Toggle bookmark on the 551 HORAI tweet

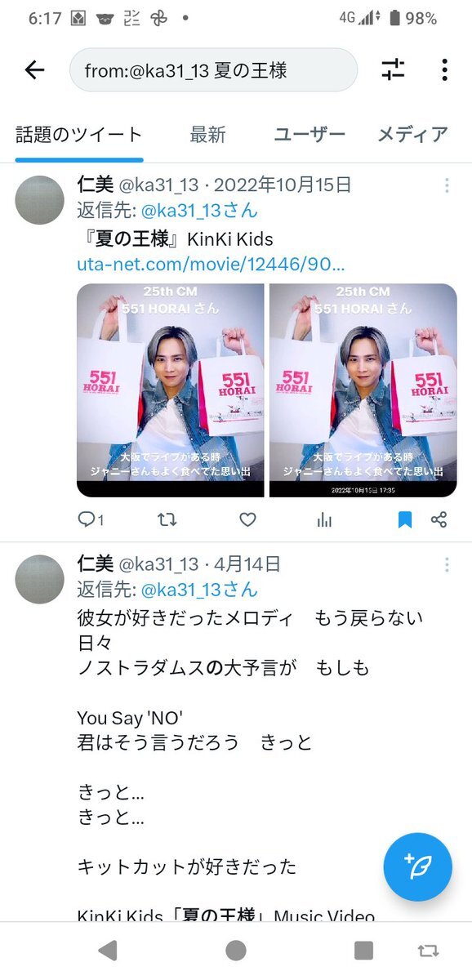[x=404, y=519]
